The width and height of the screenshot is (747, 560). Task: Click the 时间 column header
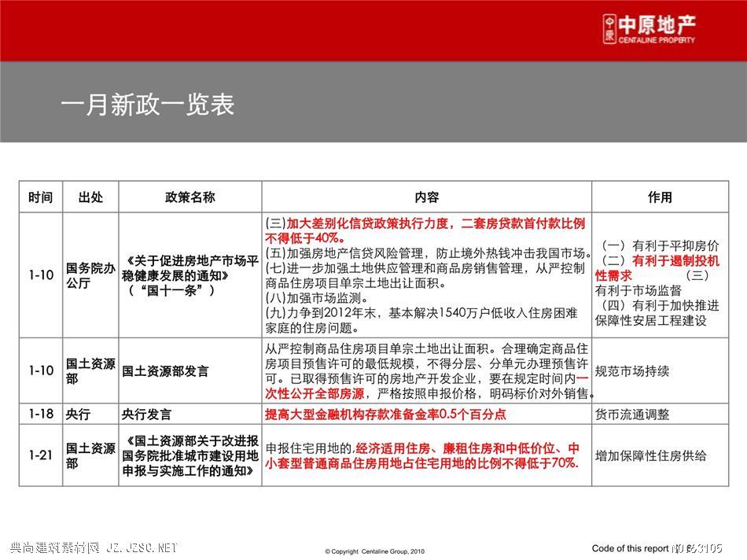coord(40,197)
